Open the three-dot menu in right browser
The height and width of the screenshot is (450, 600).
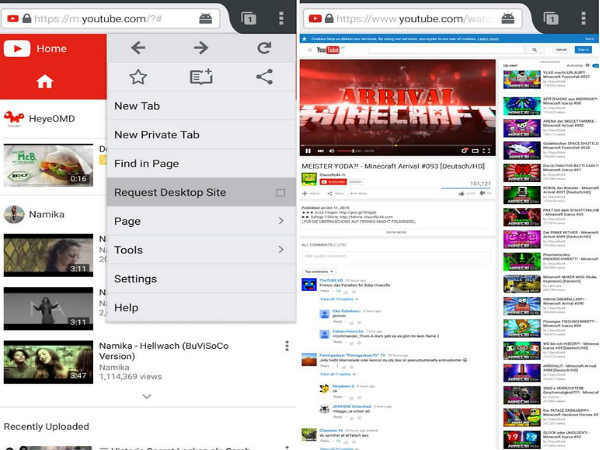click(584, 18)
